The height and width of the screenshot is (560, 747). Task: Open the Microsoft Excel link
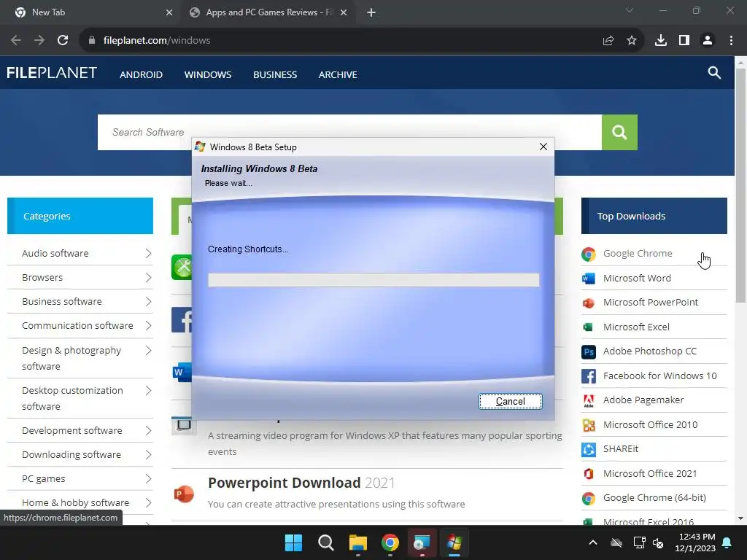tap(636, 327)
